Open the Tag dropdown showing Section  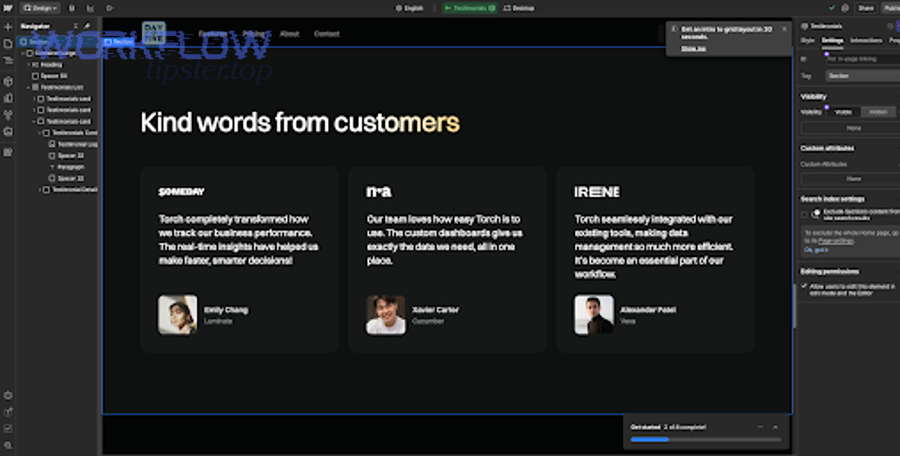coord(862,75)
